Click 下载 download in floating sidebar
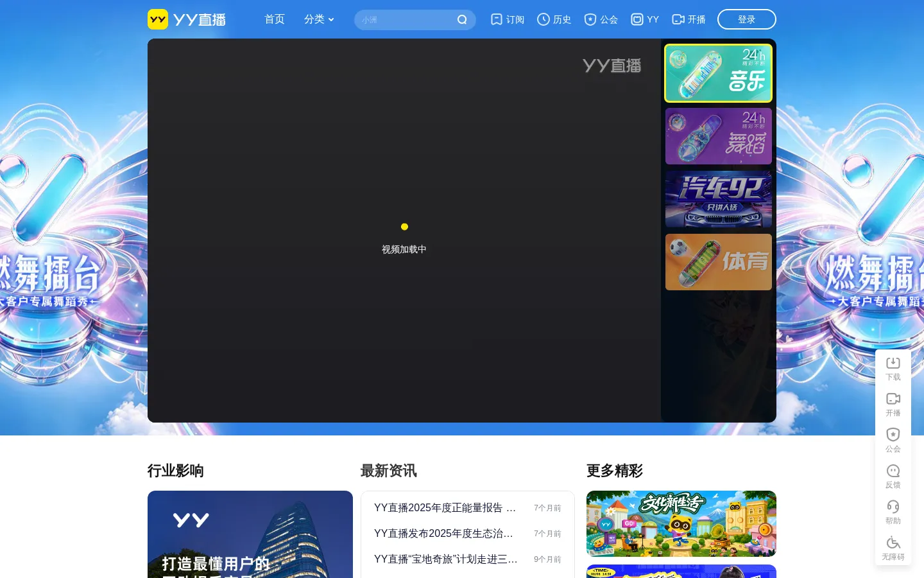924x578 pixels. tap(893, 369)
